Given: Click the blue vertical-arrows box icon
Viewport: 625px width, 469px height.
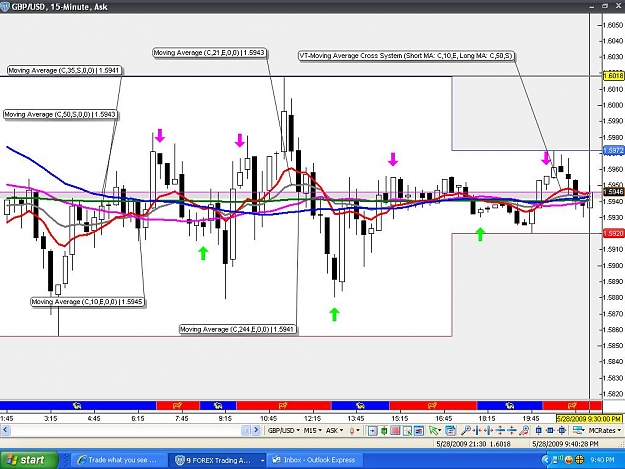Looking at the screenshot, I should (539, 430).
